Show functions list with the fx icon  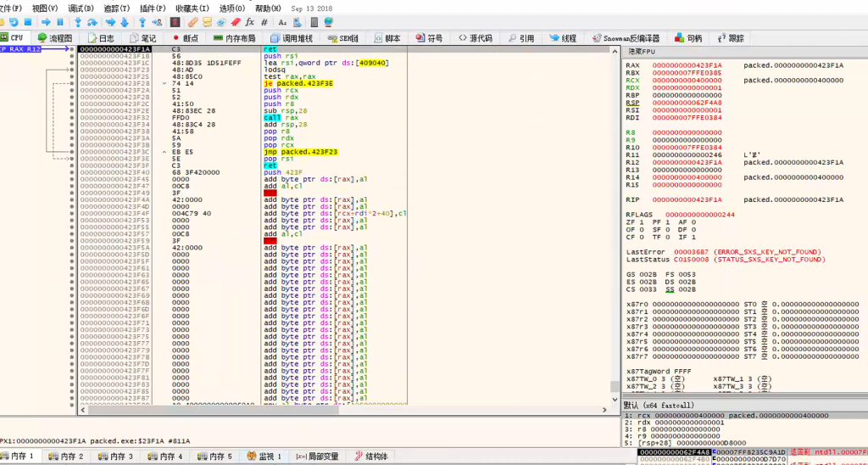(x=250, y=22)
